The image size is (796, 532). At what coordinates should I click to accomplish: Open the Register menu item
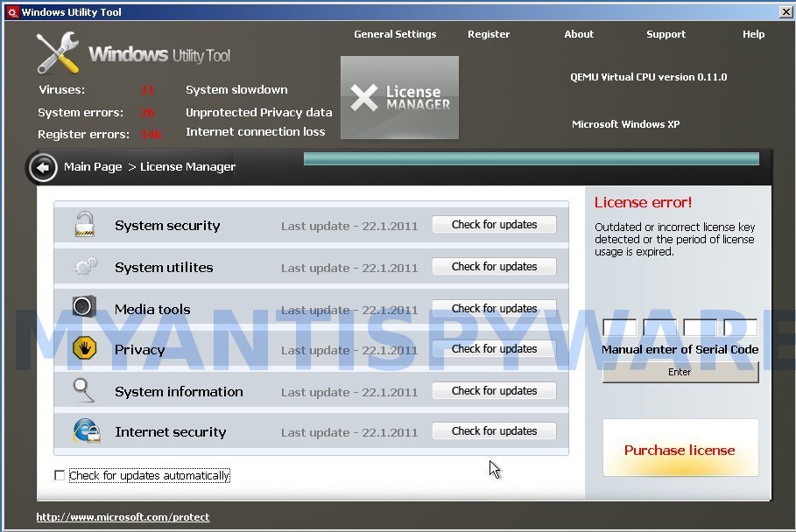coord(489,34)
